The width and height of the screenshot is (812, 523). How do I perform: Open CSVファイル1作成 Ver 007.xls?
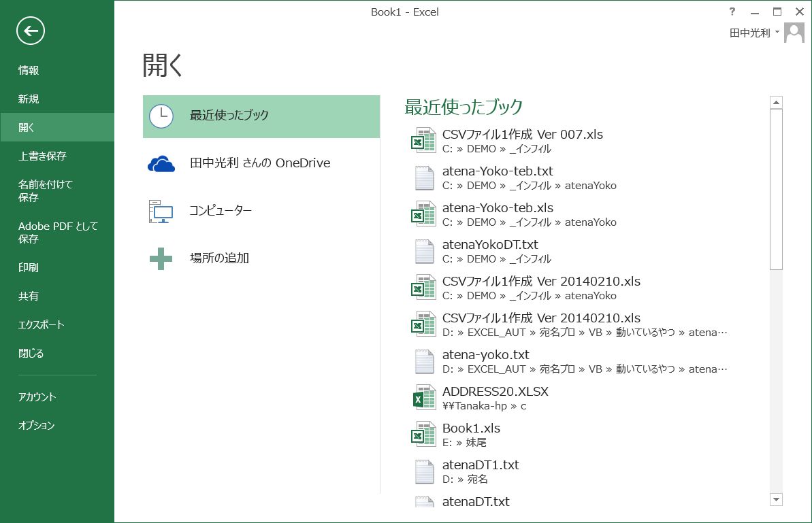tap(523, 135)
